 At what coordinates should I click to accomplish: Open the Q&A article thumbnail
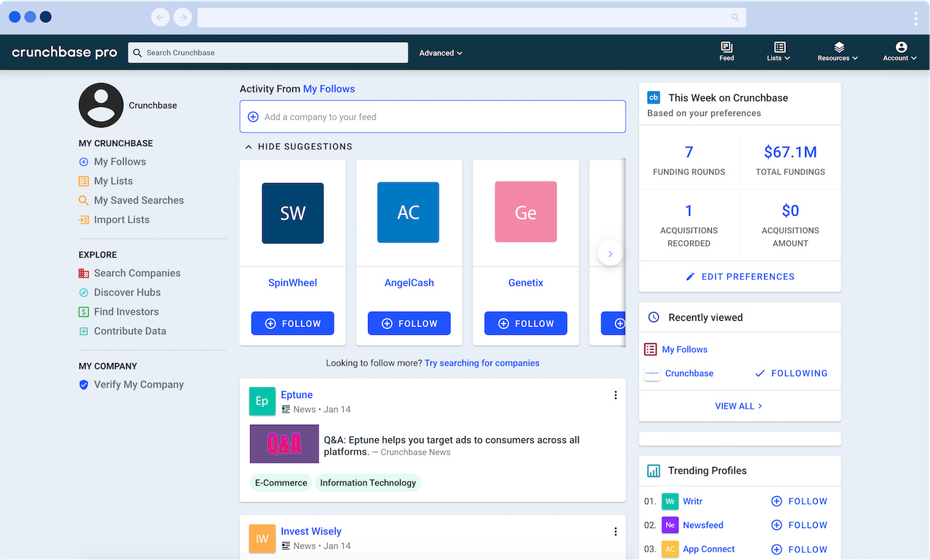tap(284, 444)
